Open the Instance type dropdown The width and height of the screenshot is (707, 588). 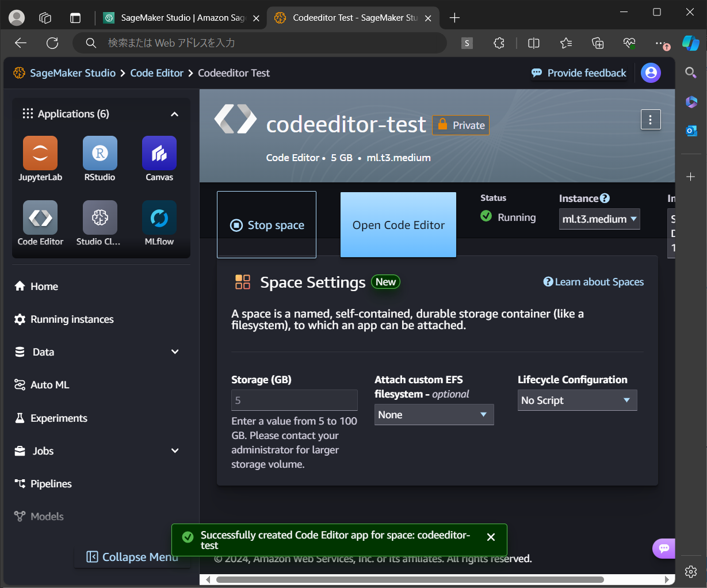599,219
